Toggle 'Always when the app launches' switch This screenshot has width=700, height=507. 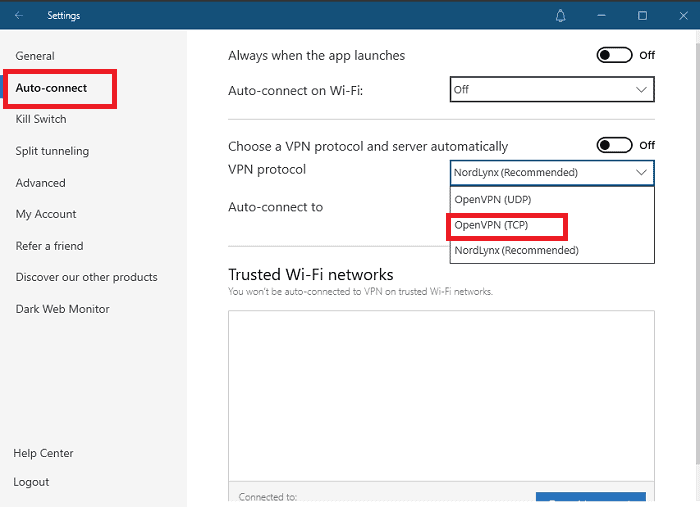tap(614, 55)
